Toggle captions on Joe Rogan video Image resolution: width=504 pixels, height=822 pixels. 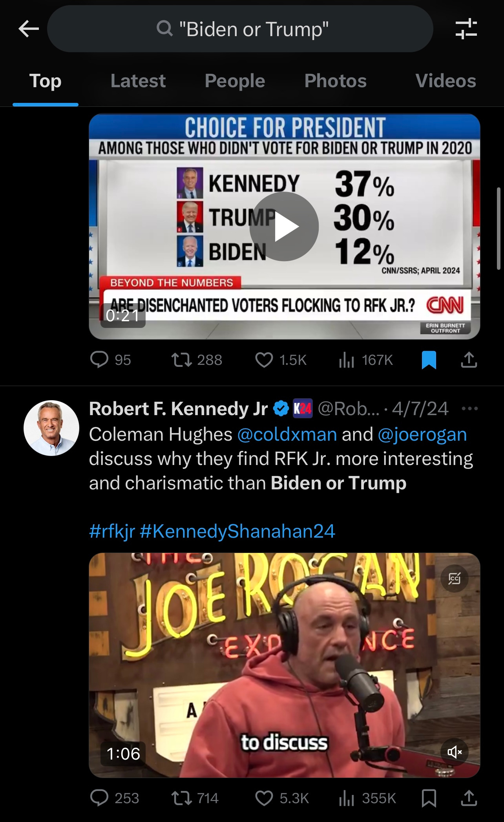click(455, 578)
